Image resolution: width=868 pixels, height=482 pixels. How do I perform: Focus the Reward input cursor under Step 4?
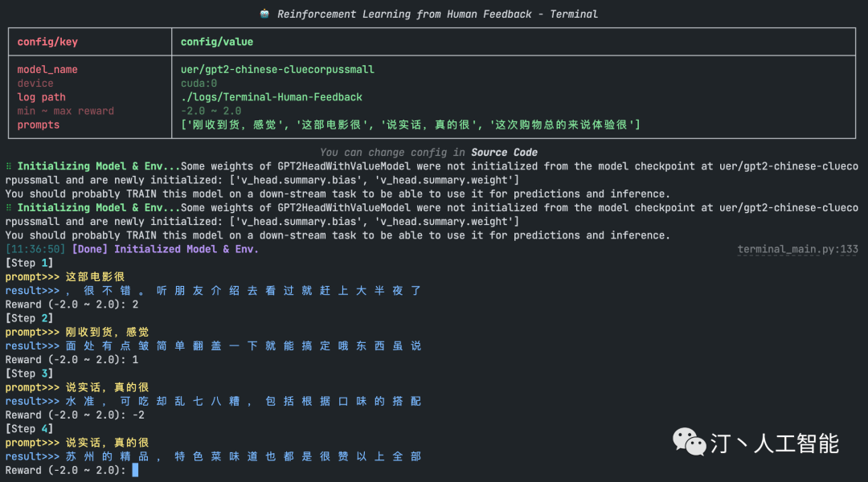tap(135, 470)
